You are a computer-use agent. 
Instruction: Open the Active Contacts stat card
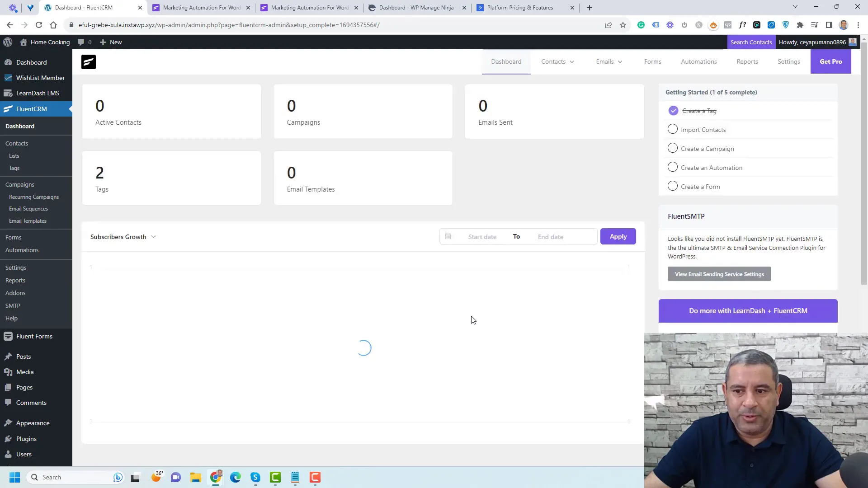(x=171, y=111)
